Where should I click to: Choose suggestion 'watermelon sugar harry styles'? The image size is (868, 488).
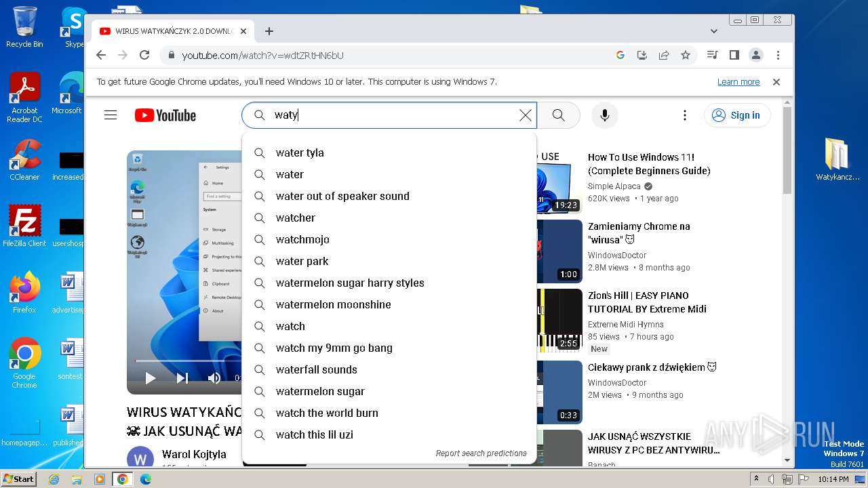[389, 283]
